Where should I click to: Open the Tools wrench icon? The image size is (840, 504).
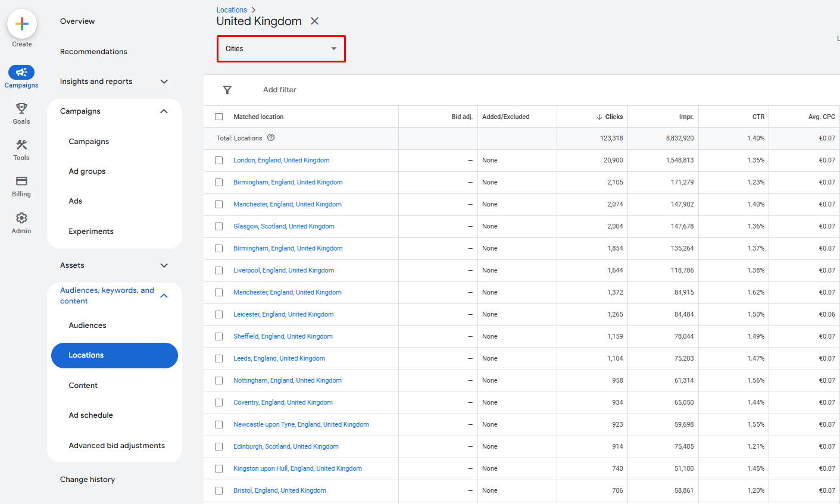pos(21,145)
